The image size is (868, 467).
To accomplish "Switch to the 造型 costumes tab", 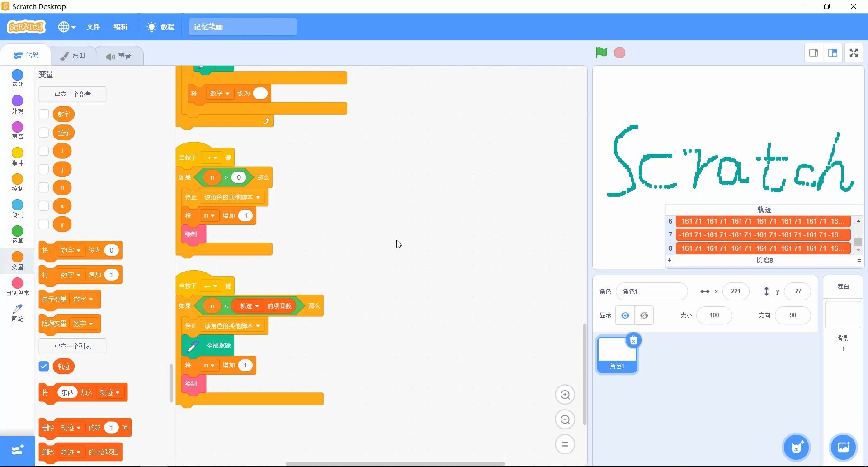I will click(x=73, y=55).
